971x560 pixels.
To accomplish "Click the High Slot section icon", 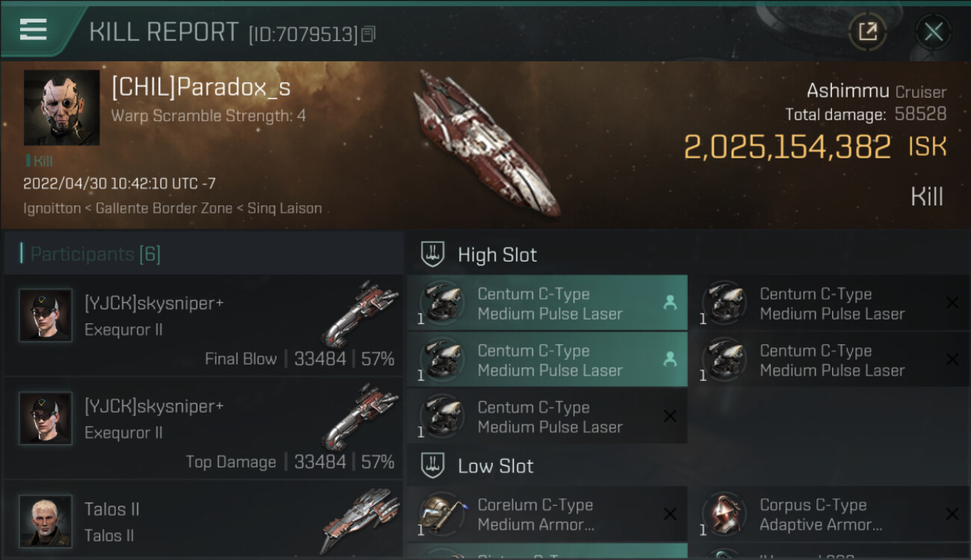I will pos(433,255).
